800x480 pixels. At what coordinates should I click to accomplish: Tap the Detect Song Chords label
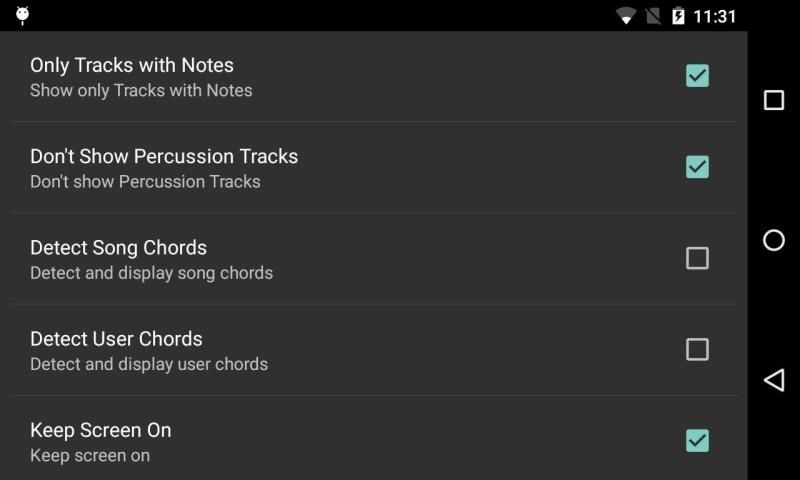click(x=118, y=247)
